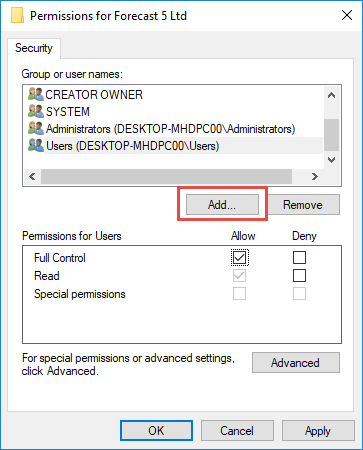Click the Users group icon
This screenshot has height=450, width=363.
36,145
